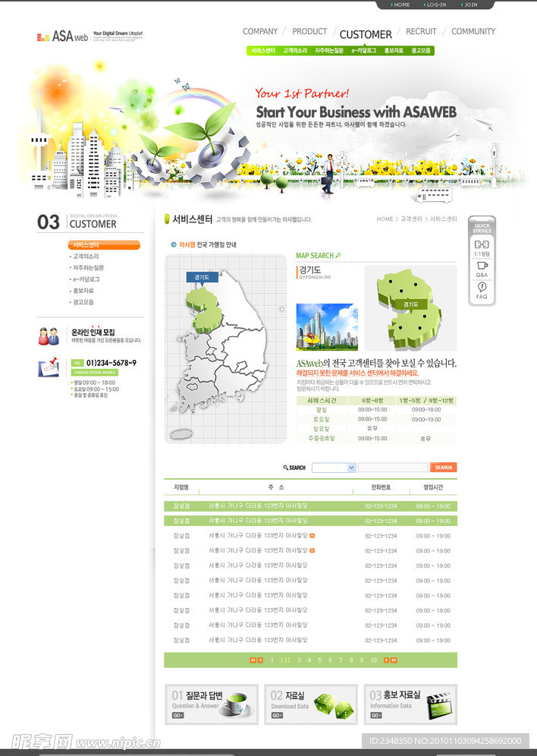This screenshot has height=756, width=537.
Task: Select 서비스센터 in the green submenu bar
Action: tap(263, 51)
